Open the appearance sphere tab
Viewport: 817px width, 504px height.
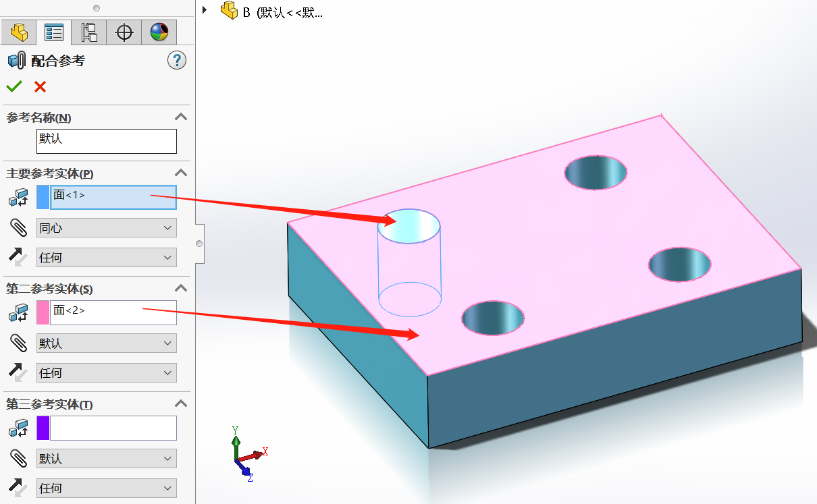[x=159, y=32]
